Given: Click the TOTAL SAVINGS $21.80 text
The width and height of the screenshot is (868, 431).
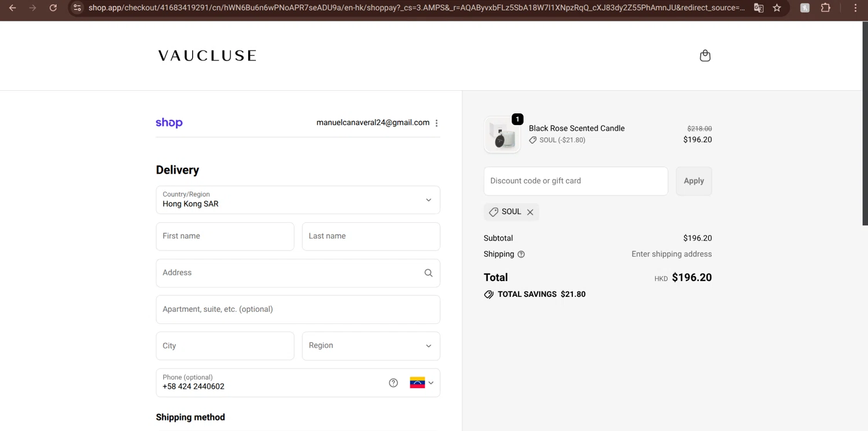Looking at the screenshot, I should click(x=542, y=294).
